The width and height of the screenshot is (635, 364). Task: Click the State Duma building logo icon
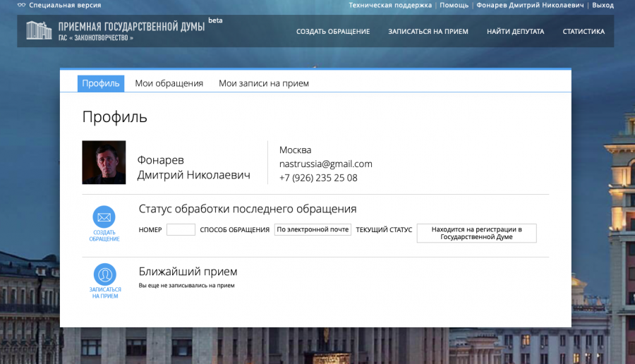coord(39,31)
